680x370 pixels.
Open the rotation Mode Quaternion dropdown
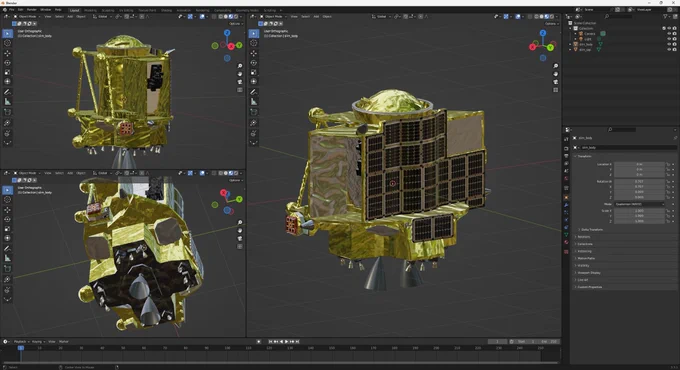639,204
